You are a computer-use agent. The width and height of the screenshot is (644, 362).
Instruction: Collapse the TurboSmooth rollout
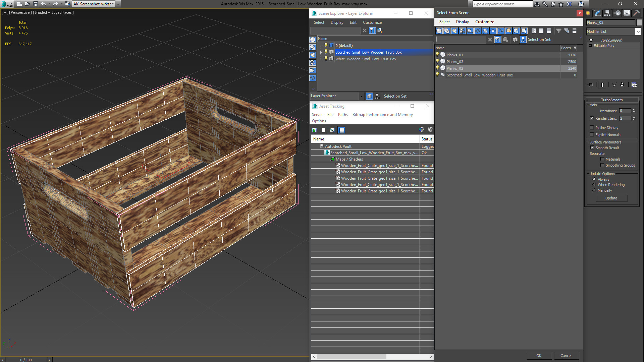coord(588,100)
